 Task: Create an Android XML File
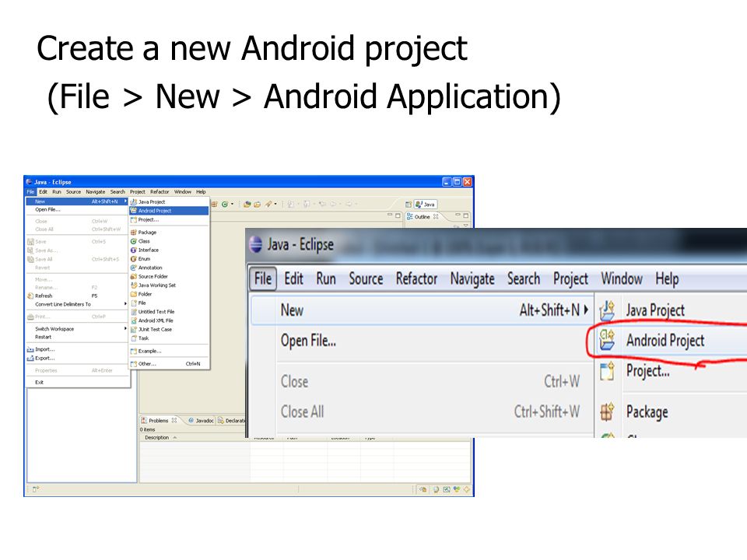click(169, 320)
